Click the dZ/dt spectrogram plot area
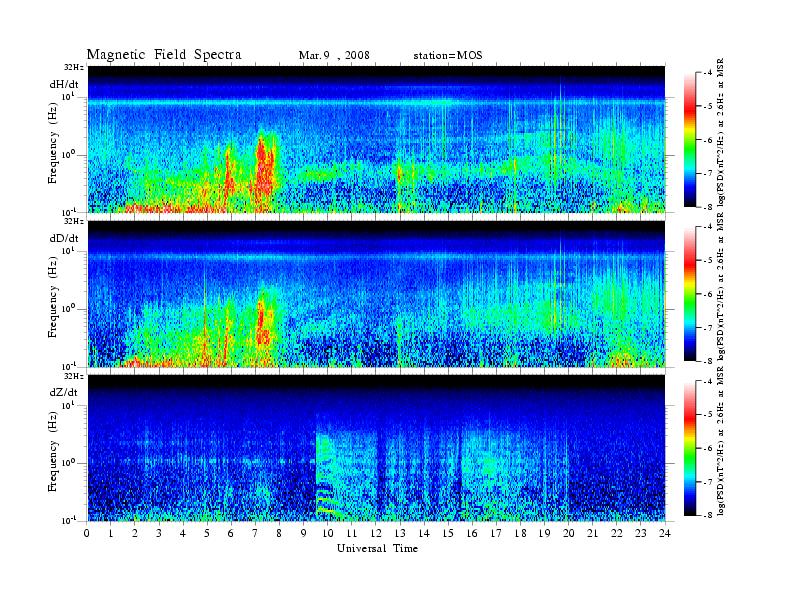Image resolution: width=792 pixels, height=612 pixels. point(377,448)
